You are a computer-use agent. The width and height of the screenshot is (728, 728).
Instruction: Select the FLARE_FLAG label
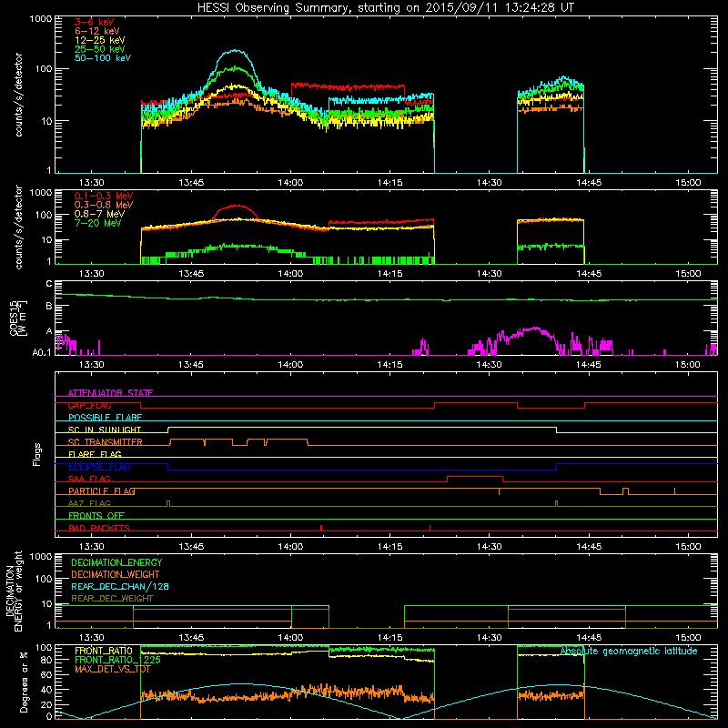point(95,454)
